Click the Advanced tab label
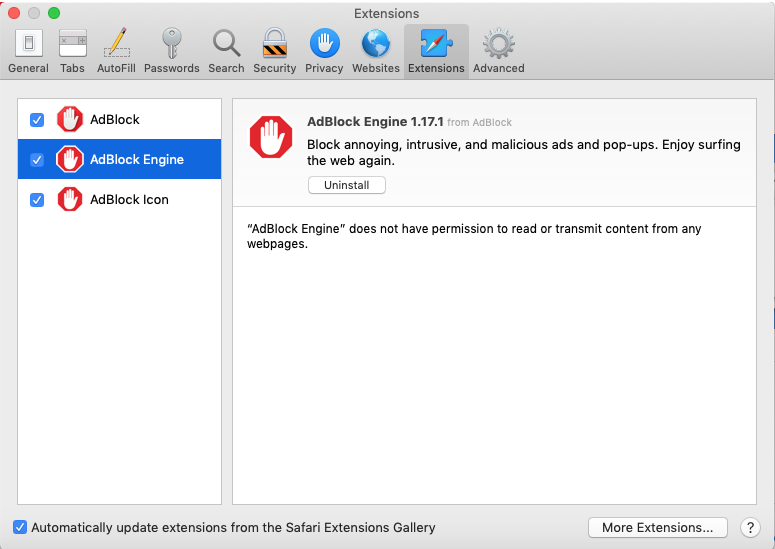Viewport: 775px width, 549px height. (x=498, y=68)
